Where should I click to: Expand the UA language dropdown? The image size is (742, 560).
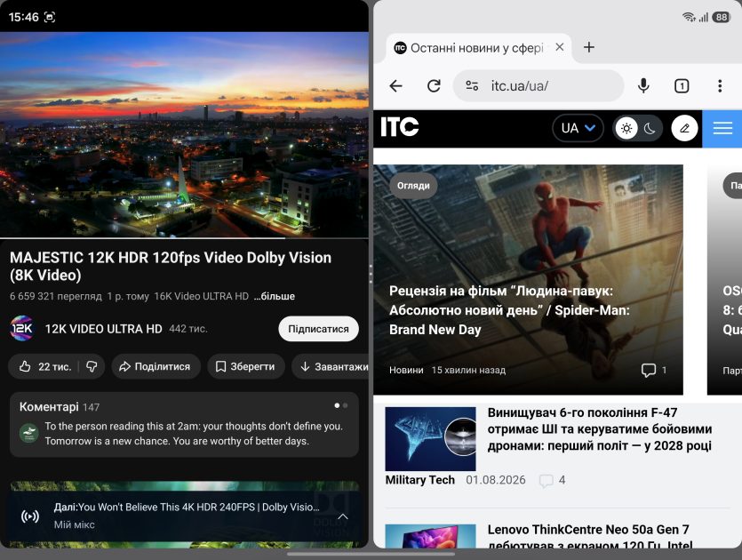578,128
